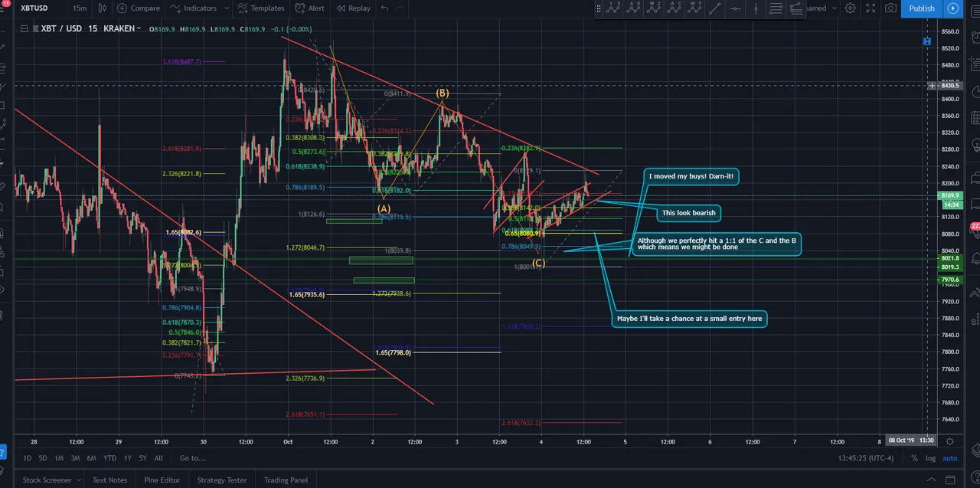Click the 8430.5 crosshair price label

point(949,86)
